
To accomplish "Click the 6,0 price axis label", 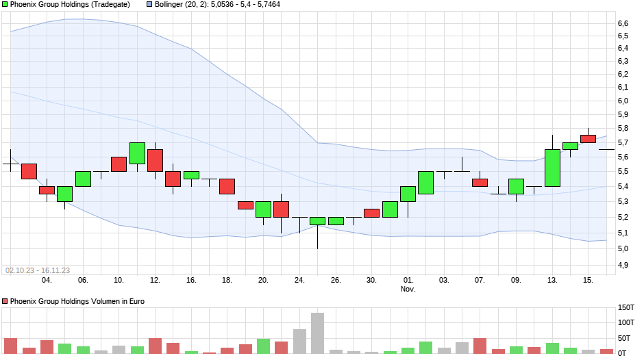I will click(x=623, y=101).
